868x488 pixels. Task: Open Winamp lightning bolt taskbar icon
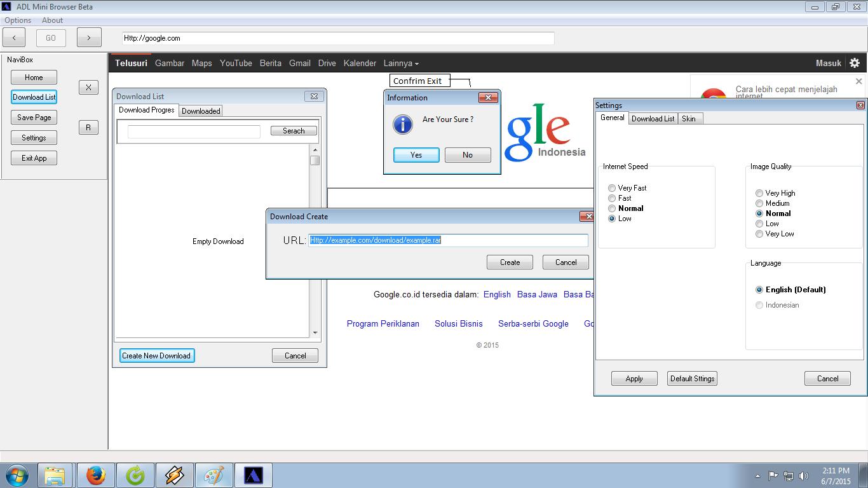point(174,475)
